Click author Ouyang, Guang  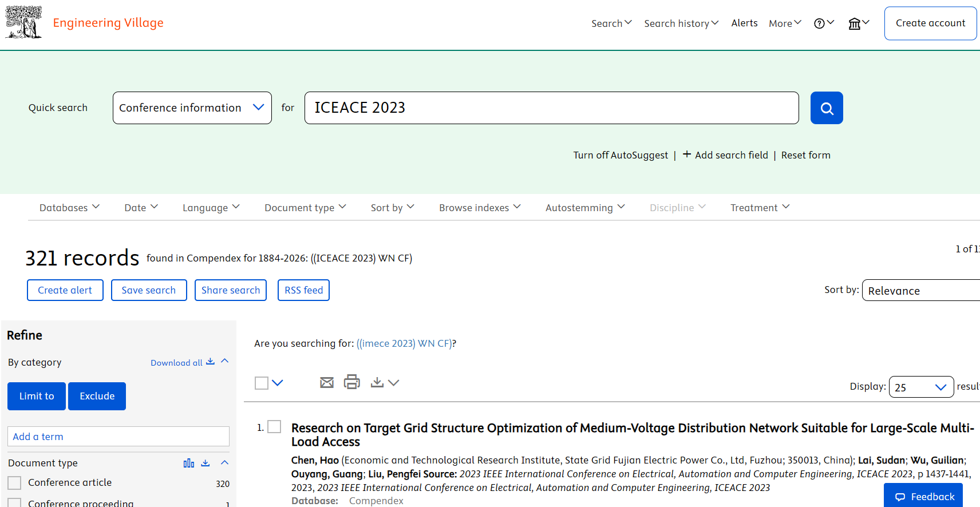[327, 474]
